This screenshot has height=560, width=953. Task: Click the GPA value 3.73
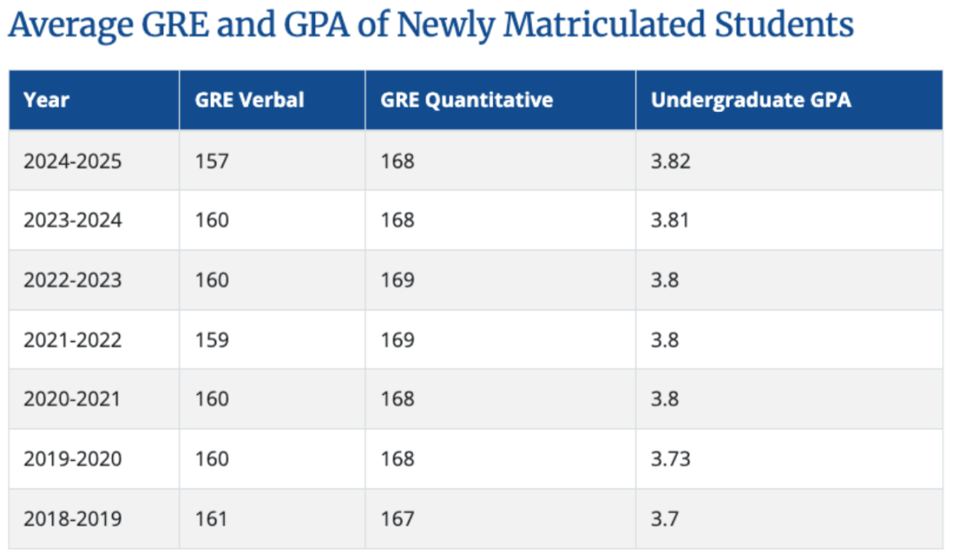pyautogui.click(x=671, y=459)
